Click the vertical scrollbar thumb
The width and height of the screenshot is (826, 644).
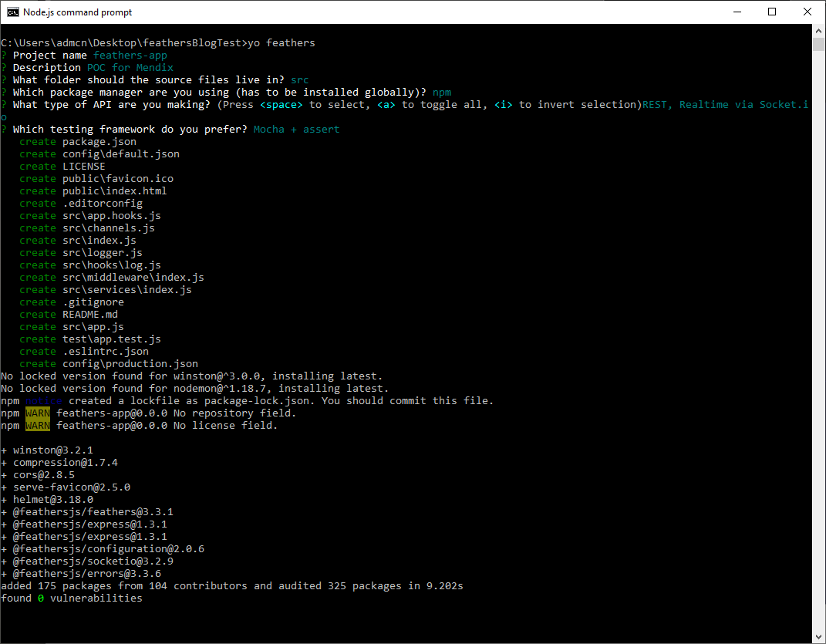(x=818, y=44)
